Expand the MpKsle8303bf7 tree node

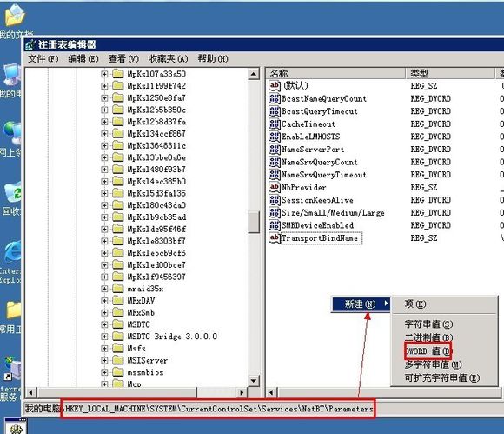(104, 241)
